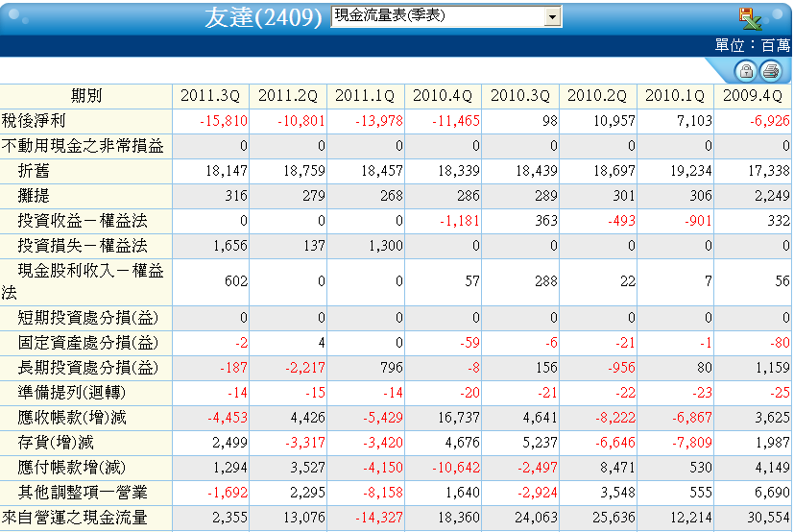Click the lock icon button
Image resolution: width=794 pixels, height=532 pixels.
coord(746,71)
